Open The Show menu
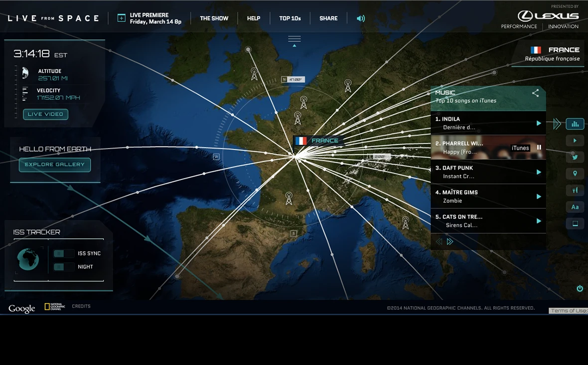This screenshot has width=588, height=365. click(x=214, y=18)
